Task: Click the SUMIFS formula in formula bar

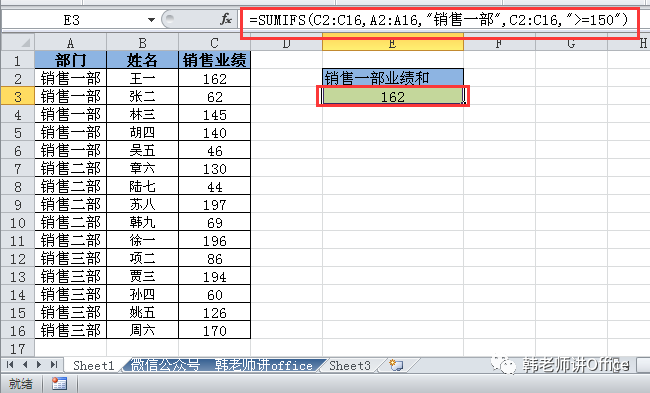Action: (439, 19)
